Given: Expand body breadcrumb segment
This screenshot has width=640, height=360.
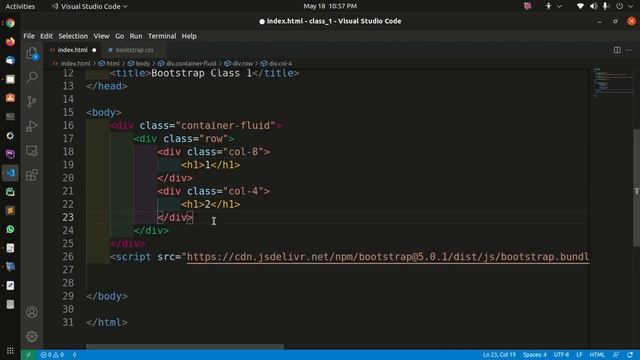Looking at the screenshot, I should coord(142,63).
